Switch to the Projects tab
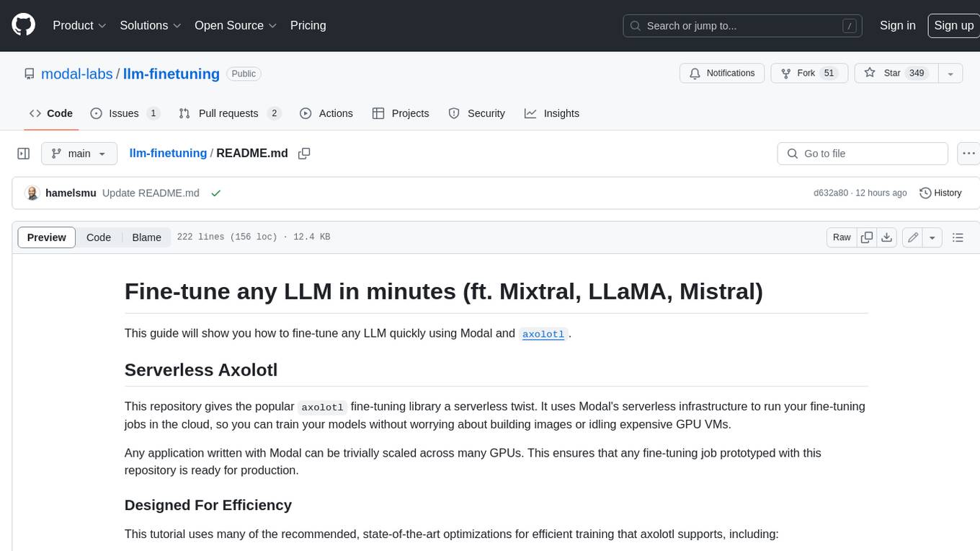980x551 pixels. pyautogui.click(x=401, y=113)
